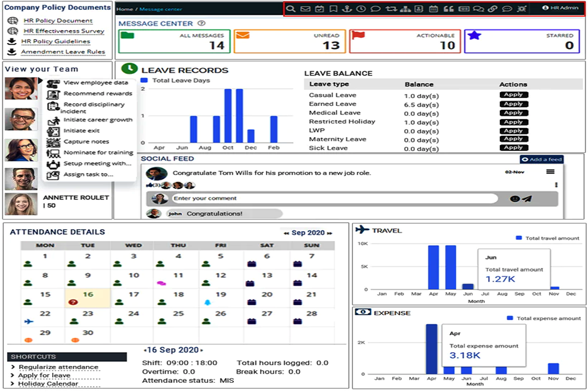
Task: Send comment with paper plane icon
Action: click(527, 199)
